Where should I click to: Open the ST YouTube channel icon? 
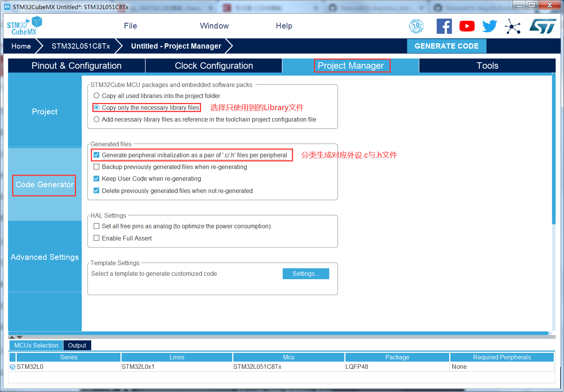point(467,26)
